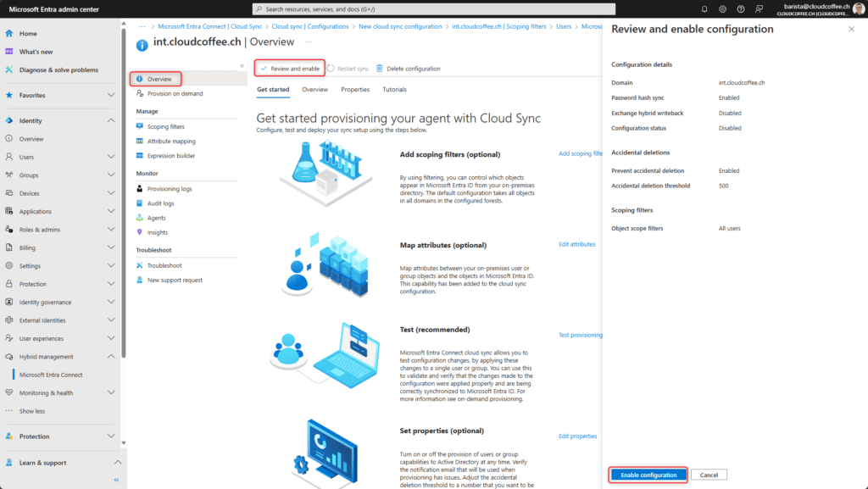Close Review and enable configuration panel

pyautogui.click(x=851, y=29)
